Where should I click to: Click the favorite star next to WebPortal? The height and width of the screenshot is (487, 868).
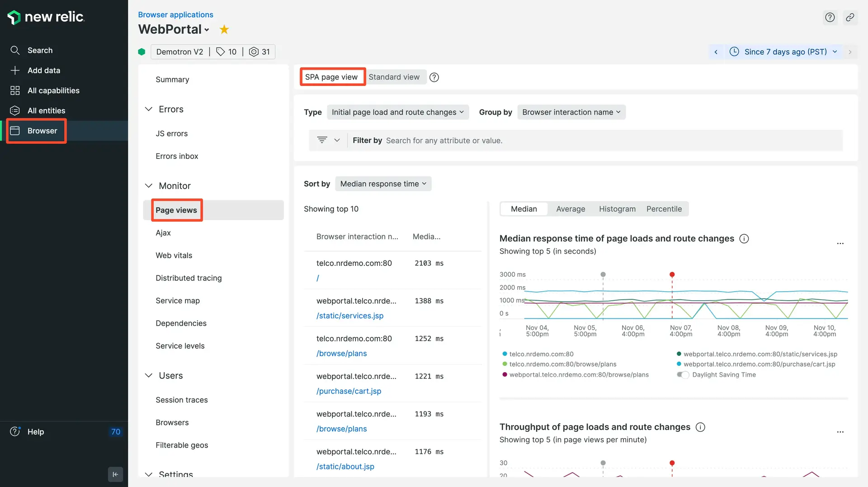pyautogui.click(x=224, y=30)
